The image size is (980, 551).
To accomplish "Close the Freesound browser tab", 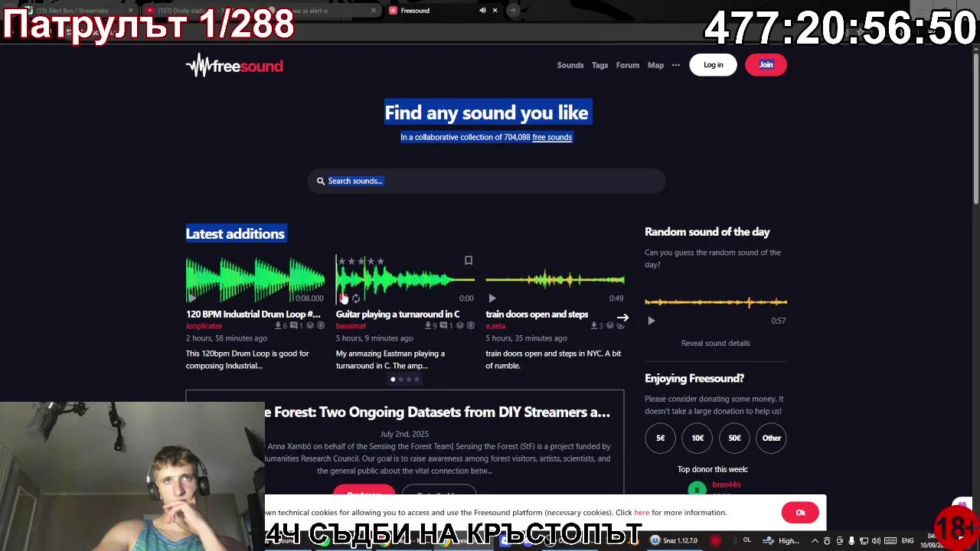I will [495, 11].
